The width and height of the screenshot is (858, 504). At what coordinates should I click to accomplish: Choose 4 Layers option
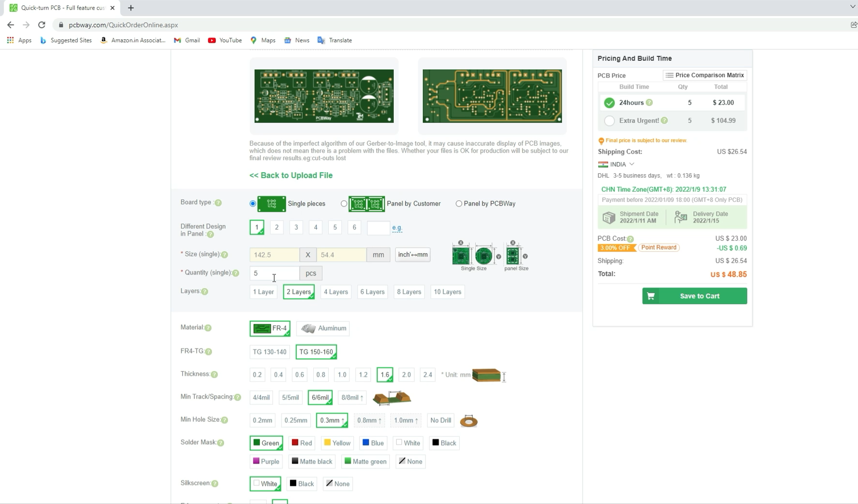click(x=336, y=292)
